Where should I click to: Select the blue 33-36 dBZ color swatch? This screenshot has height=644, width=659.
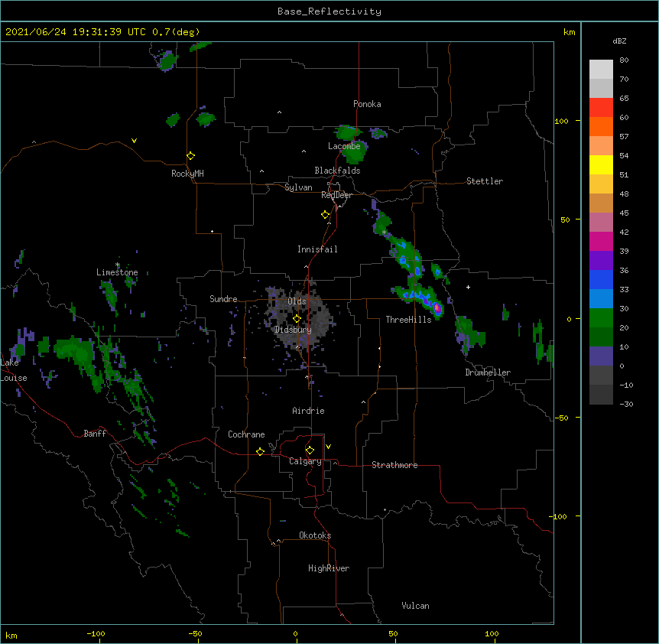pos(601,279)
